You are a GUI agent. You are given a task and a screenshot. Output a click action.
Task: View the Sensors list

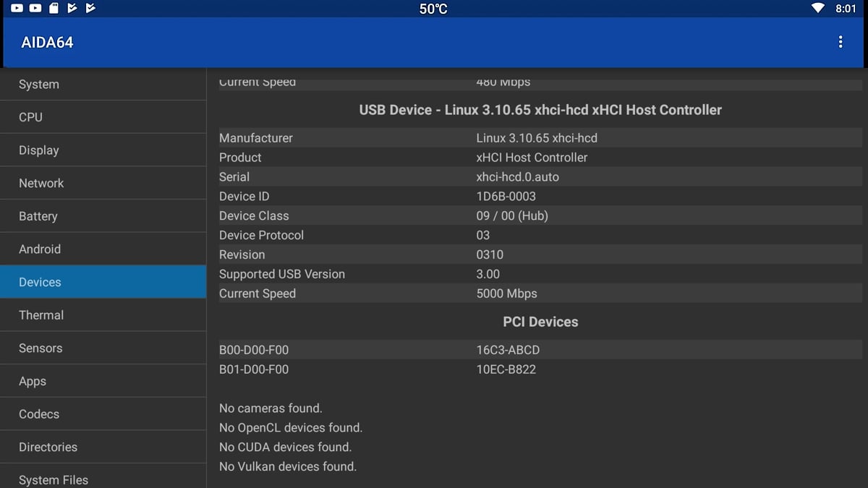point(103,348)
